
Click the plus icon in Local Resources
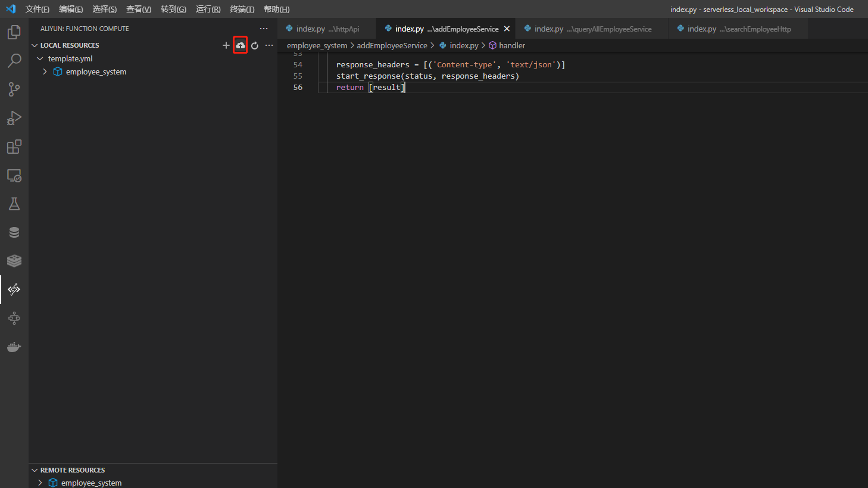tap(226, 45)
